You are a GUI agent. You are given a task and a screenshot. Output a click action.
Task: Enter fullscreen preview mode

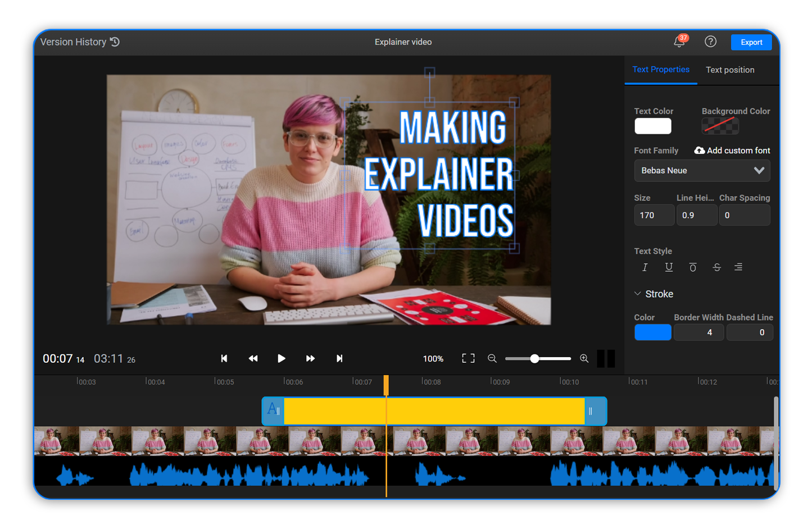(x=468, y=358)
